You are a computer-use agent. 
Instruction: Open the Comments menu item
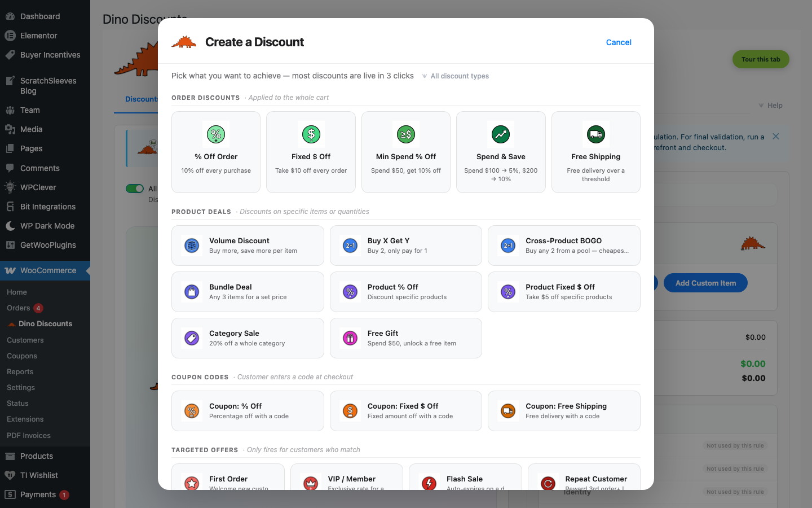point(45,168)
